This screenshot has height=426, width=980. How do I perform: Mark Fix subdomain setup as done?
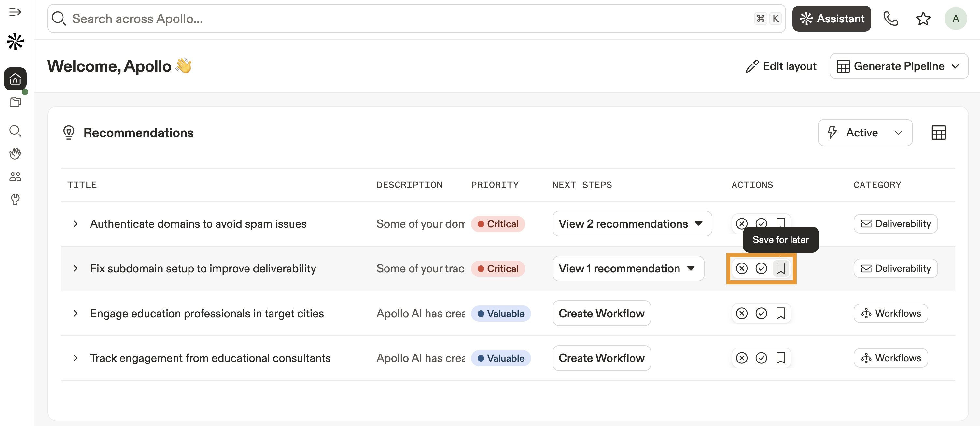761,268
